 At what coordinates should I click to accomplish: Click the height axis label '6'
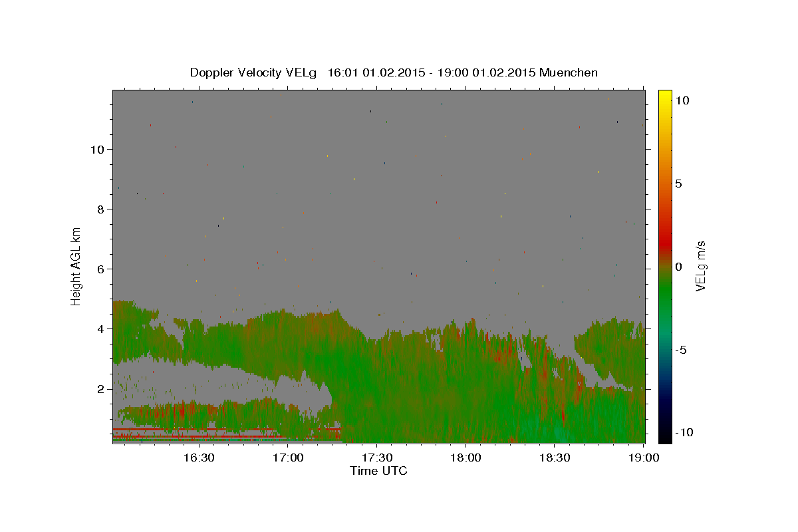click(x=101, y=269)
